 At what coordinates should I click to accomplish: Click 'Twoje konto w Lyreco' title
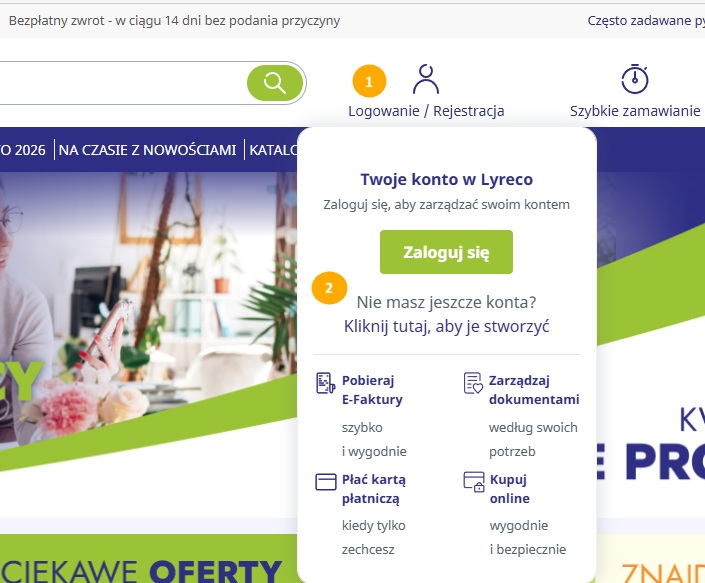click(446, 179)
